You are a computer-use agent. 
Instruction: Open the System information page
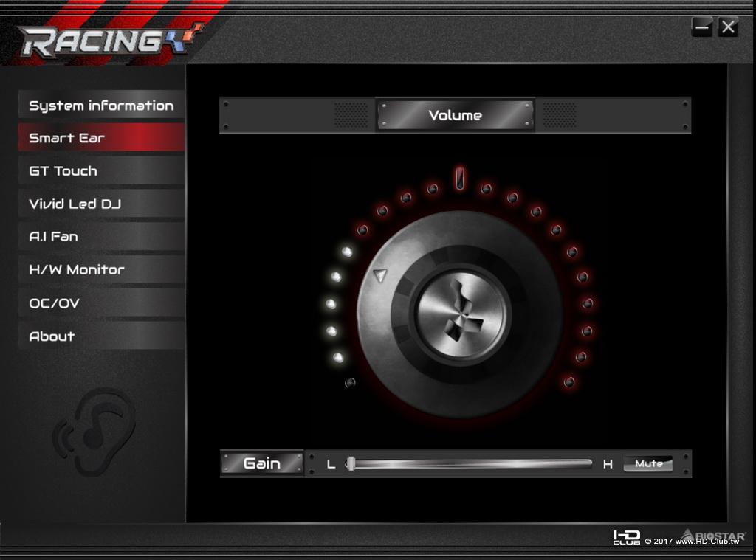tap(101, 105)
